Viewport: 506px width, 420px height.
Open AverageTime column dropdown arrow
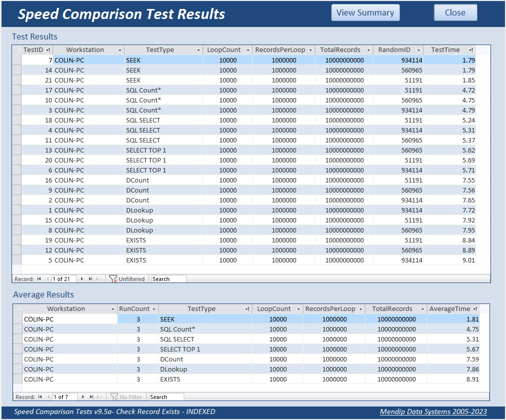click(x=475, y=309)
